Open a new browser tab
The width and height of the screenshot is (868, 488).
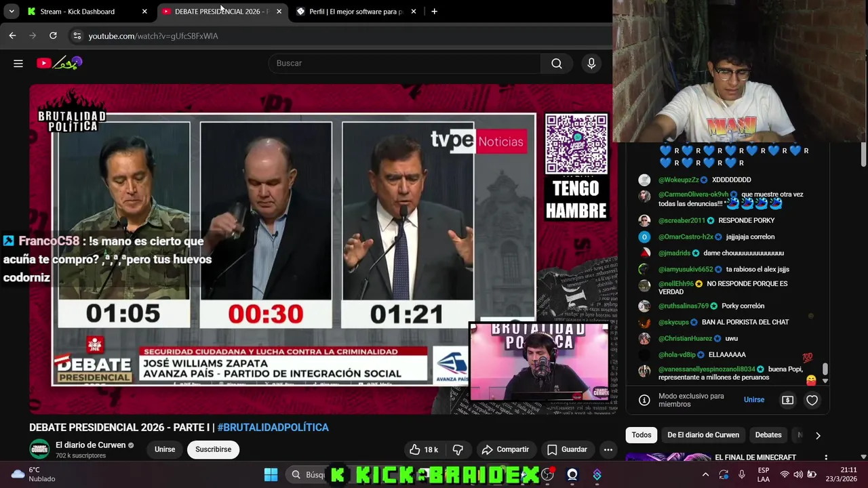[x=434, y=12]
